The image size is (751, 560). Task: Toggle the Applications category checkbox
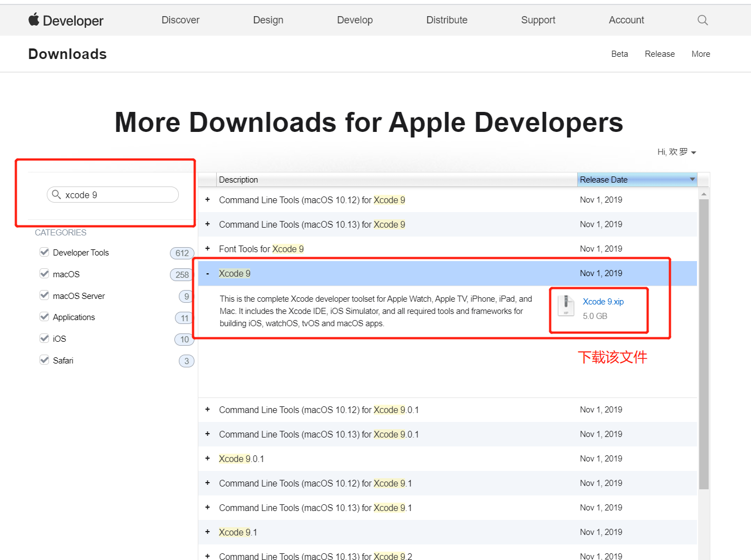(x=45, y=317)
